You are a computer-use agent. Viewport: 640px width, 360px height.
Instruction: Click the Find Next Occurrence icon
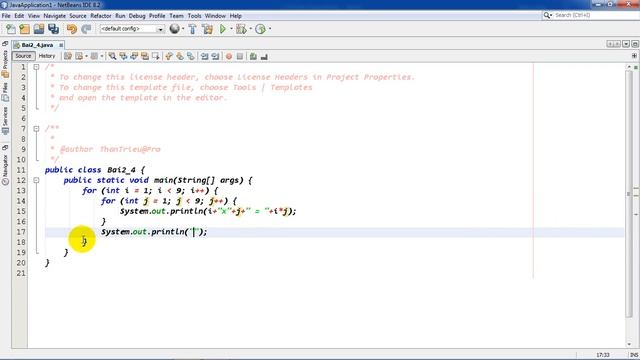point(134,56)
